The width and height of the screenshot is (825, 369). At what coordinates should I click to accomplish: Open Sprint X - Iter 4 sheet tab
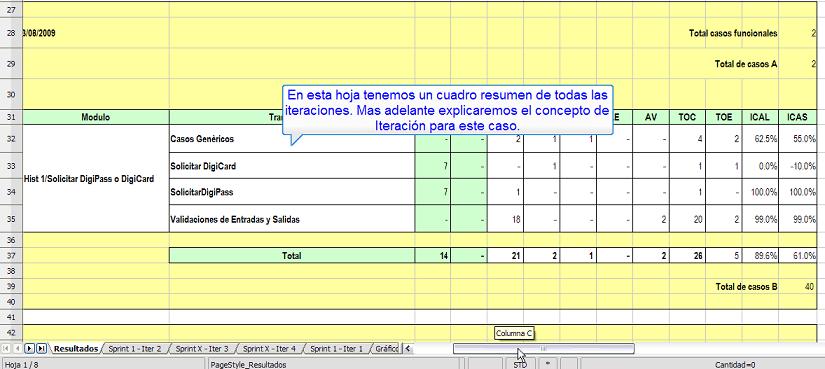click(269, 348)
